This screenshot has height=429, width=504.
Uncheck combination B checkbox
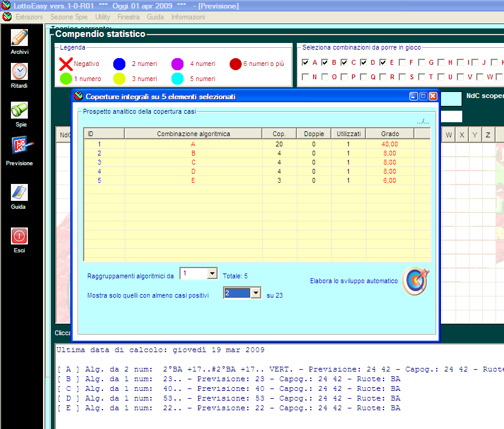325,62
